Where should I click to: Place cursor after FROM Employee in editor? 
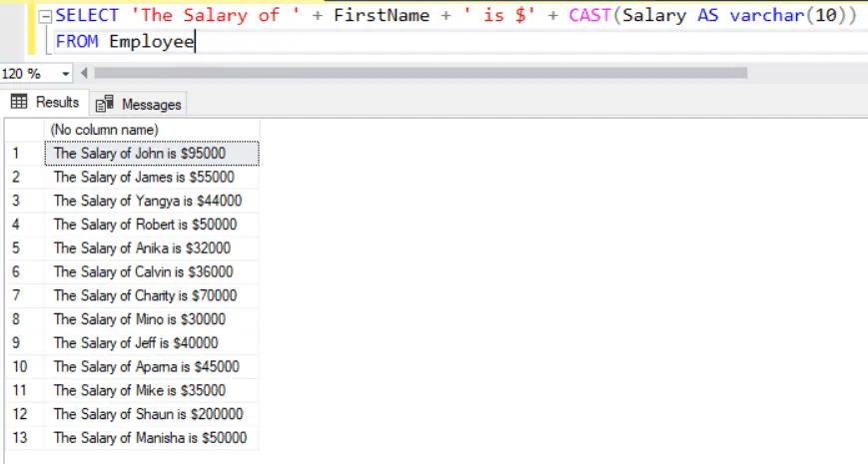(x=196, y=43)
